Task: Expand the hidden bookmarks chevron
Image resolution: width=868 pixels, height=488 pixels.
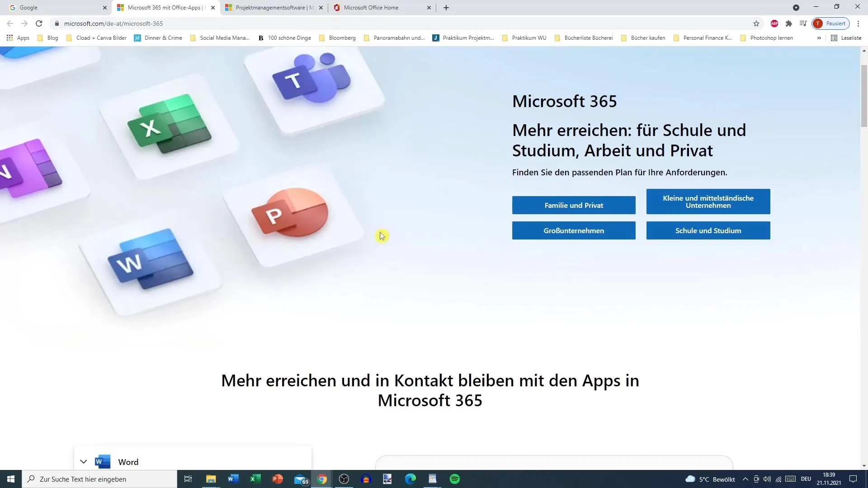Action: pos(819,38)
